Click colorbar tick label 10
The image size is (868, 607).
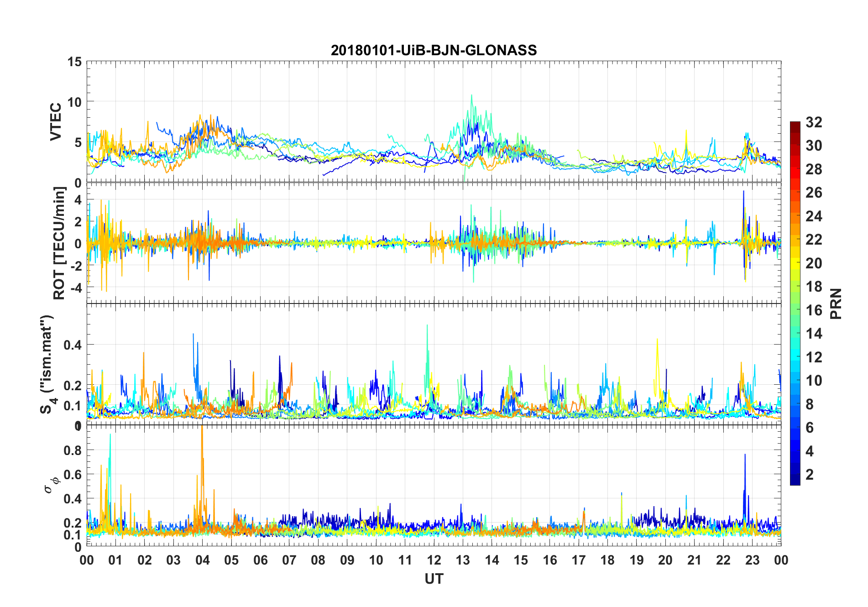pos(814,380)
